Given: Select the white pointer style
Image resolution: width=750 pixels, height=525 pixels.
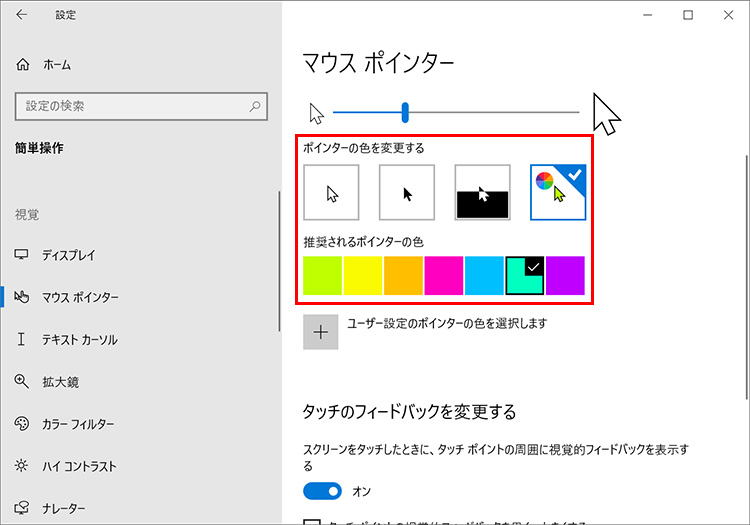Looking at the screenshot, I should pos(331,193).
